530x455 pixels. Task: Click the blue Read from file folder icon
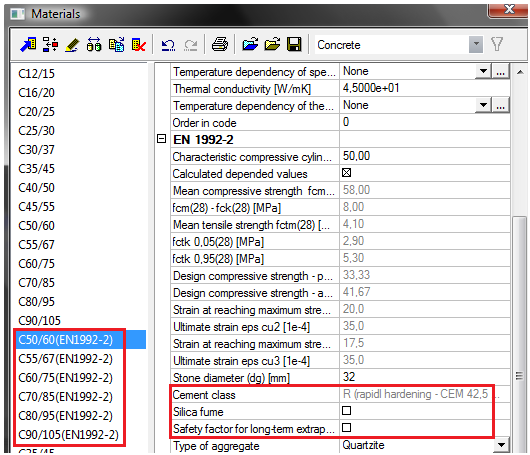[250, 44]
